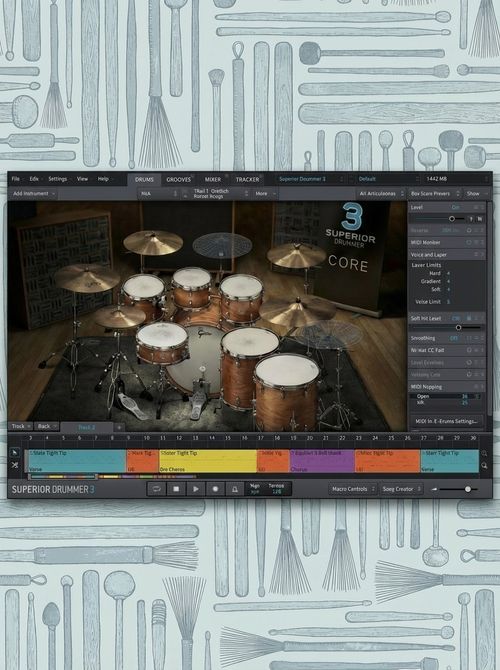Stop playback with the square button
The height and width of the screenshot is (670, 500).
tap(176, 489)
